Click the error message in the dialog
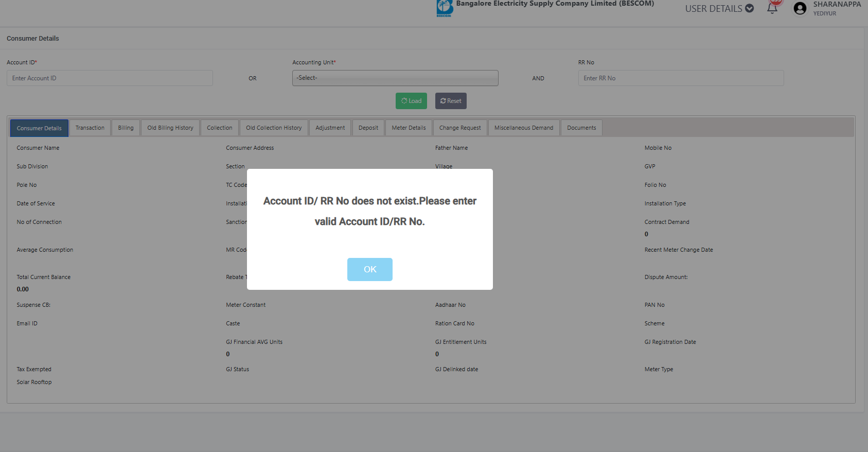This screenshot has height=452, width=868. (370, 211)
